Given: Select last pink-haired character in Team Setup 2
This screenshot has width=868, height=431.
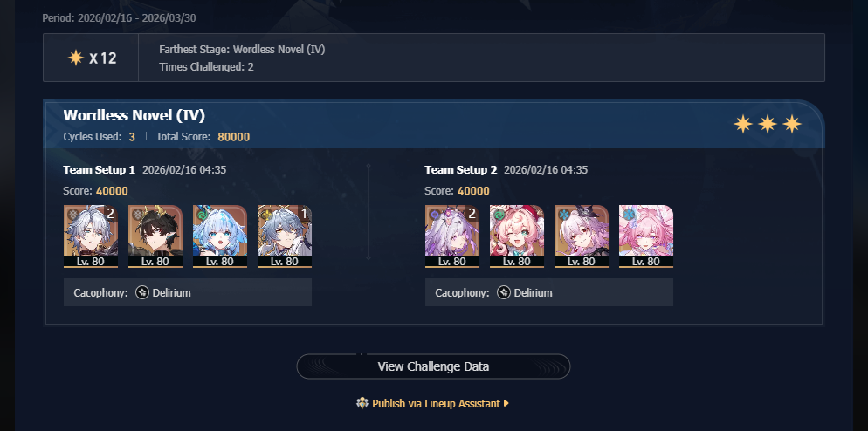Looking at the screenshot, I should click(646, 236).
